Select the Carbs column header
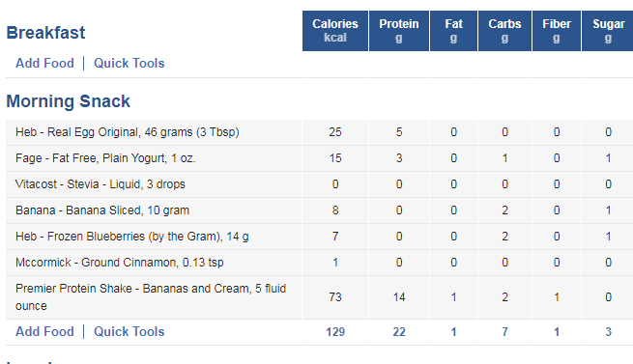 click(x=505, y=31)
